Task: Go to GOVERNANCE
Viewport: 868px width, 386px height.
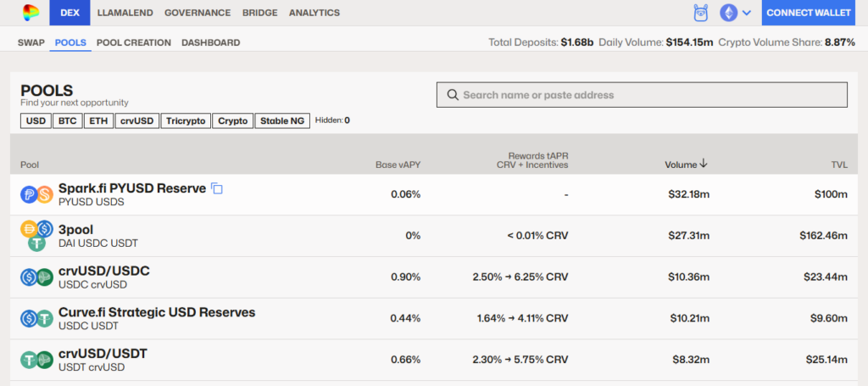Action: (x=198, y=13)
